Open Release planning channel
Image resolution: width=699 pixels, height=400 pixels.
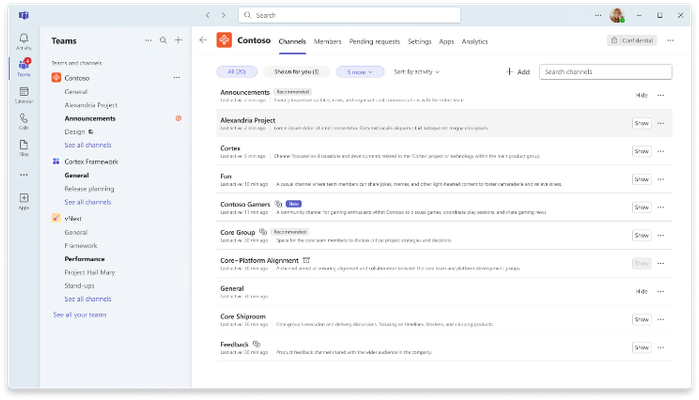pos(89,189)
